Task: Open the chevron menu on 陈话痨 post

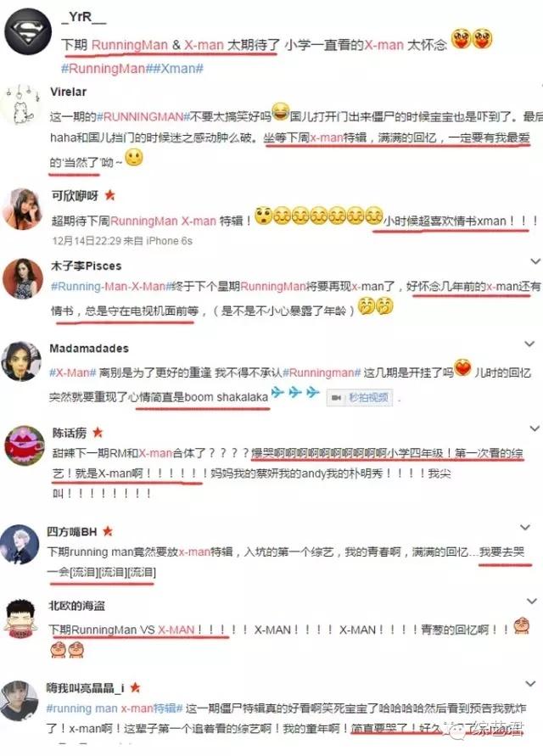Action: [x=535, y=428]
